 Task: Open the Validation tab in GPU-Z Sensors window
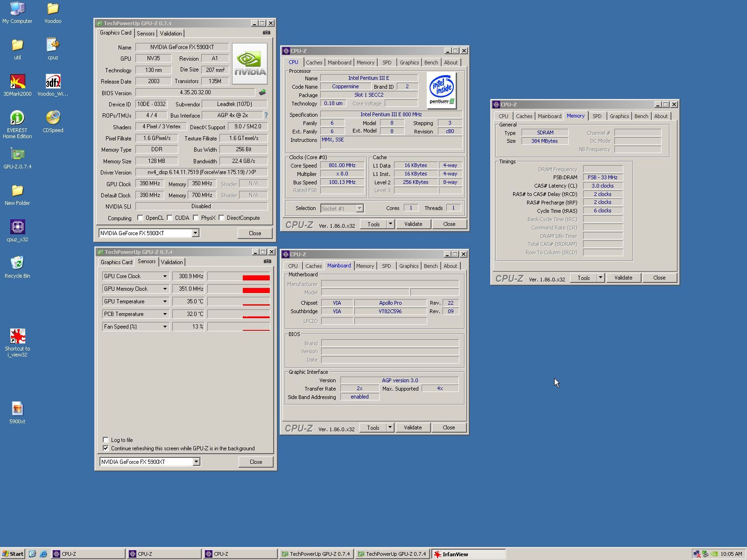click(172, 262)
